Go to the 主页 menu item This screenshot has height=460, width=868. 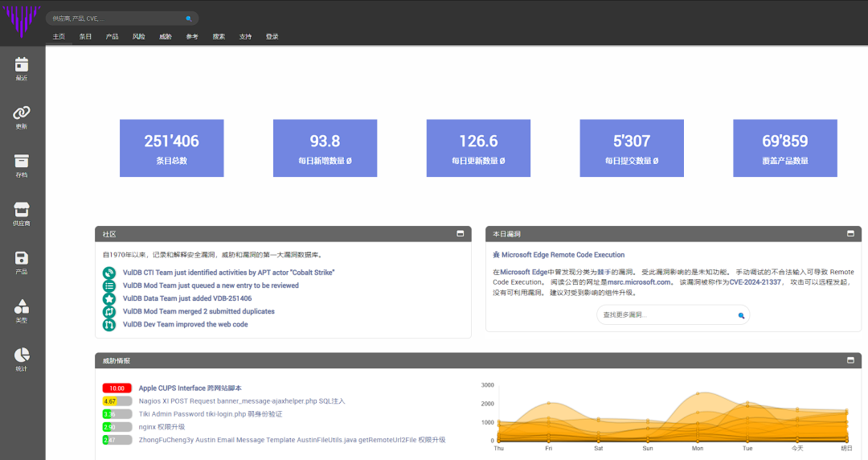pyautogui.click(x=59, y=36)
